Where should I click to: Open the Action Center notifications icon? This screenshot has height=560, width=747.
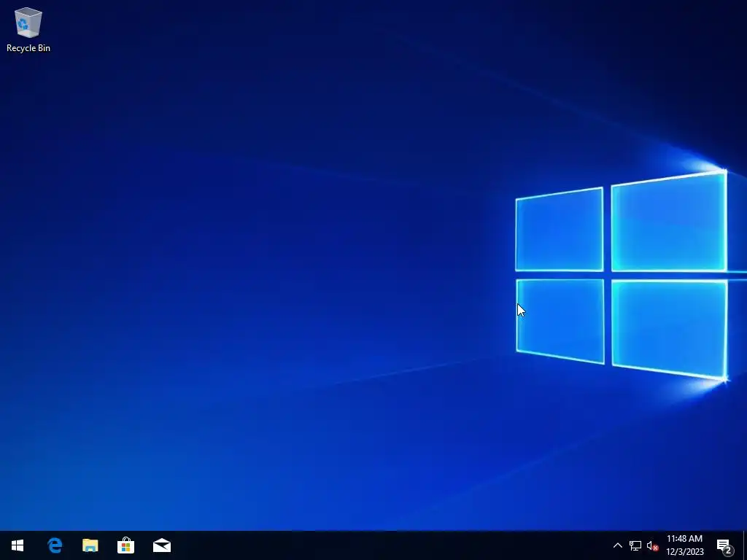(x=724, y=545)
